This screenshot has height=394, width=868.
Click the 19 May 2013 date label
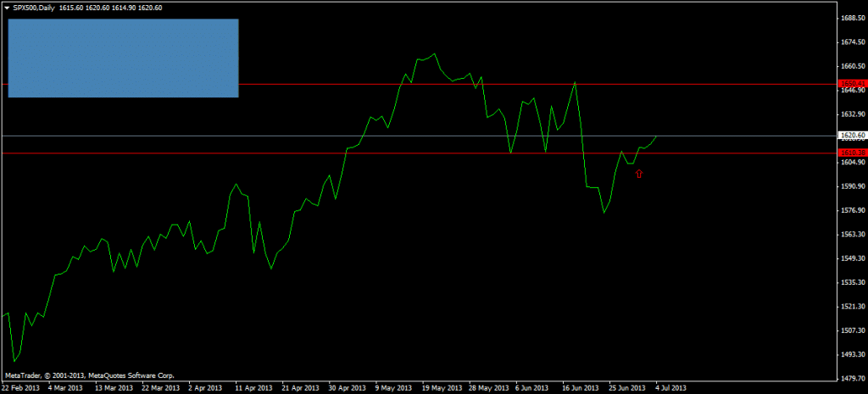click(441, 388)
